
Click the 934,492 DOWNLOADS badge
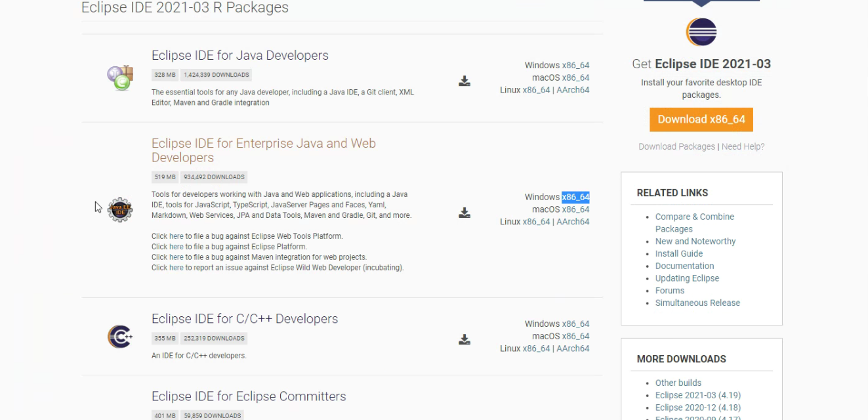click(x=214, y=177)
